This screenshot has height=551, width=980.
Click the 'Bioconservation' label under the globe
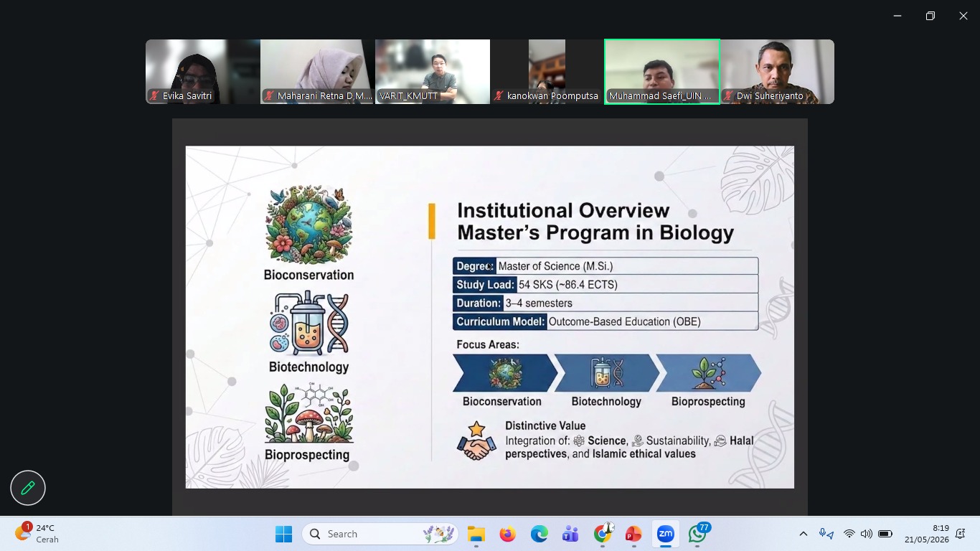[308, 275]
